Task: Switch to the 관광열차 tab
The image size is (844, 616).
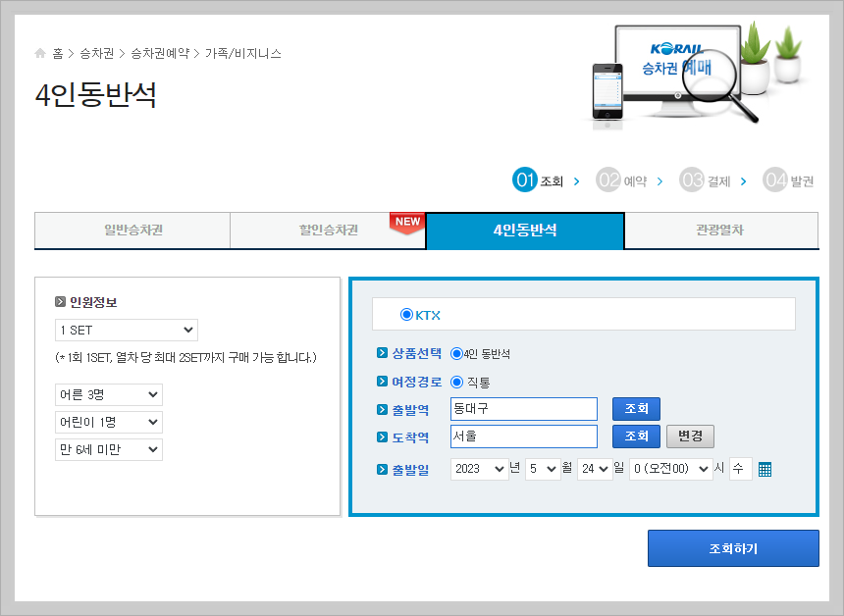Action: pyautogui.click(x=721, y=231)
